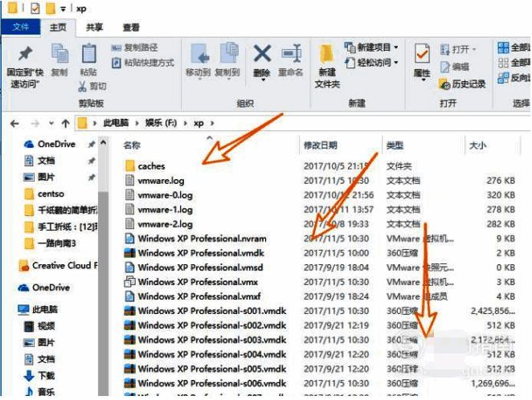Go up one level with up arrow
This screenshot has height=400, width=532.
tap(65, 123)
